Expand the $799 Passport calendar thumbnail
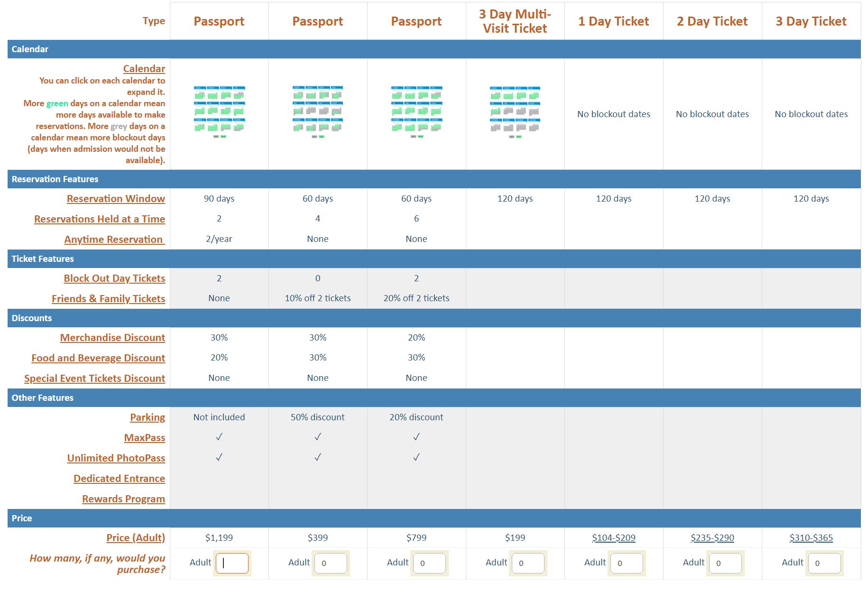 coord(416,112)
